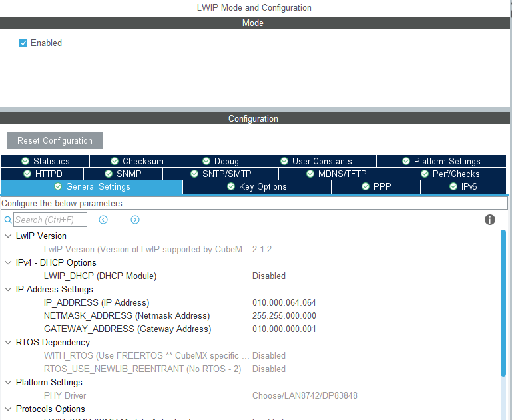The height and width of the screenshot is (420, 512).
Task: Collapse IPv4 - DHCP Options group
Action: click(8, 262)
